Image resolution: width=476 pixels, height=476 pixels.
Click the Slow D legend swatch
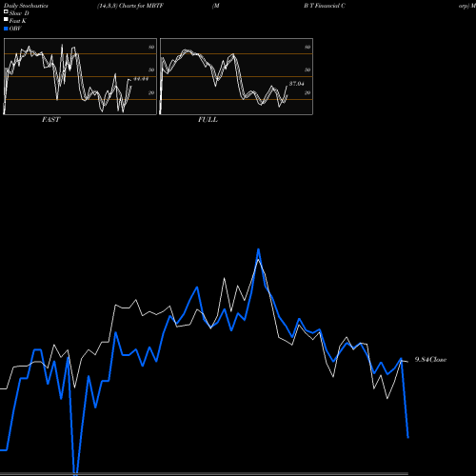[x=6, y=11]
